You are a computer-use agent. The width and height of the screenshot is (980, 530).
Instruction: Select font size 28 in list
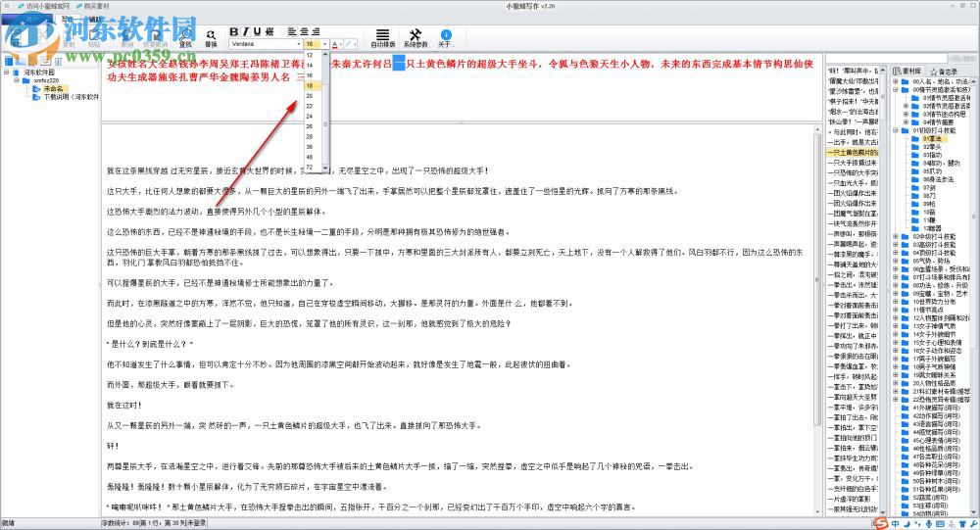(x=313, y=137)
